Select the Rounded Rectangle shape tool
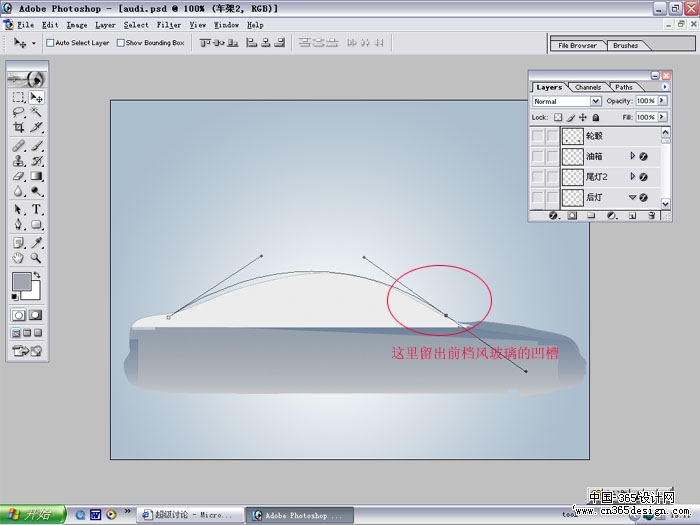The image size is (700, 525). [x=36, y=225]
